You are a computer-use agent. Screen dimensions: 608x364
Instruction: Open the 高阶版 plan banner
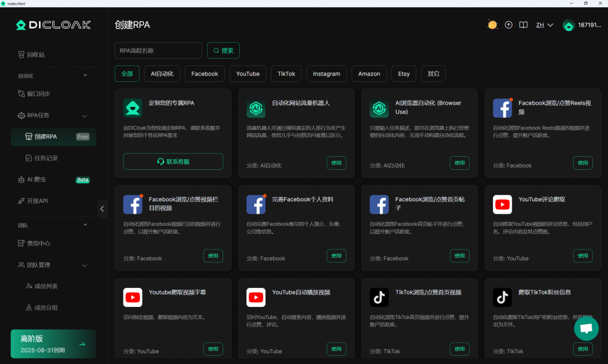(53, 344)
